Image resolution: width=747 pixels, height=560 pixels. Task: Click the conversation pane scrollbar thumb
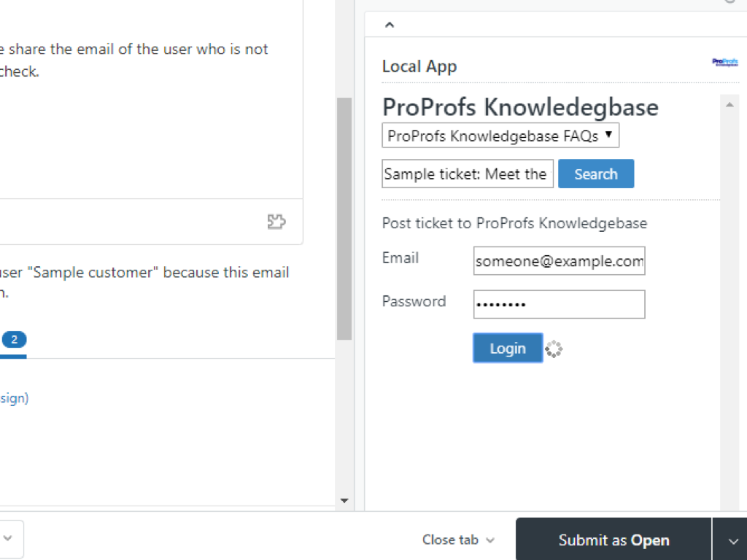(344, 219)
